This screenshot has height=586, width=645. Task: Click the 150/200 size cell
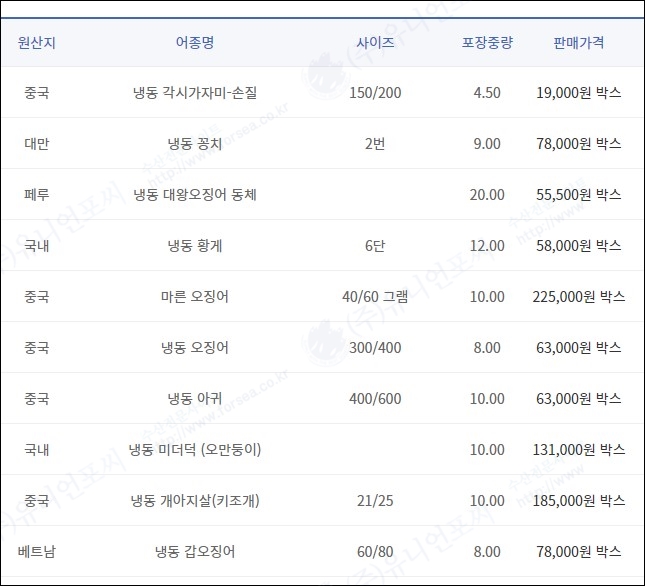tap(375, 93)
